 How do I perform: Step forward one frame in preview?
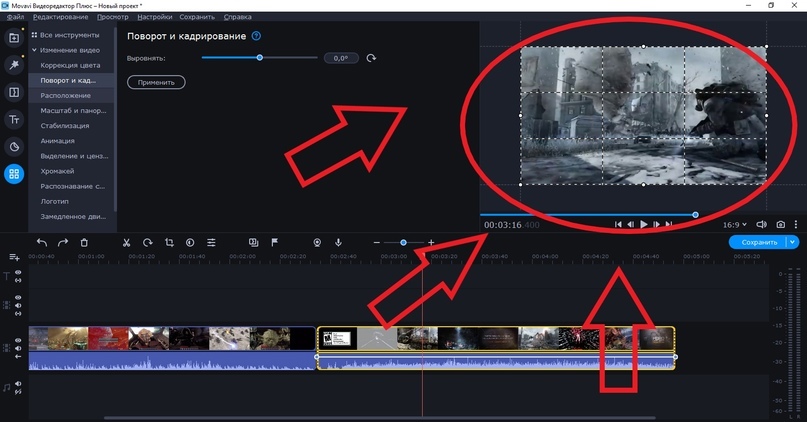[656, 224]
